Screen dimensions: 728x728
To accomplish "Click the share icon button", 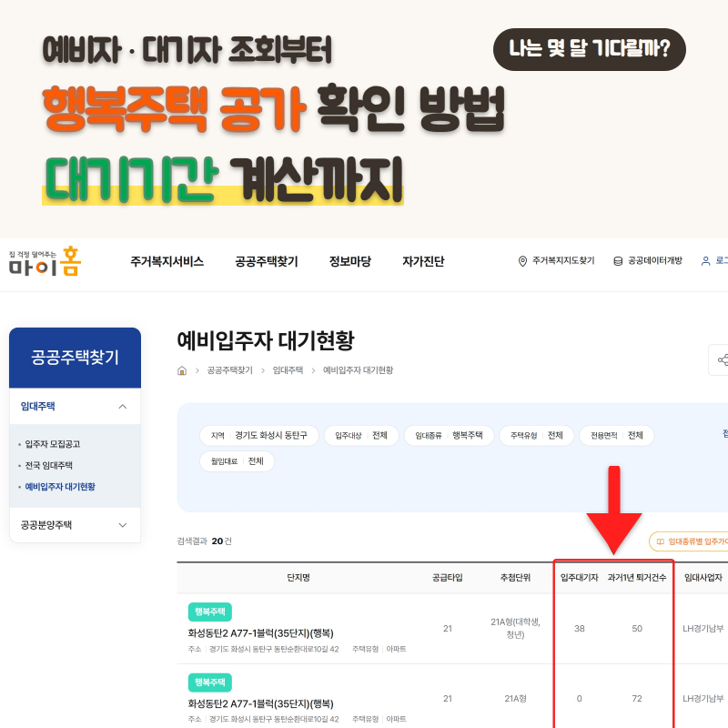I will point(718,359).
